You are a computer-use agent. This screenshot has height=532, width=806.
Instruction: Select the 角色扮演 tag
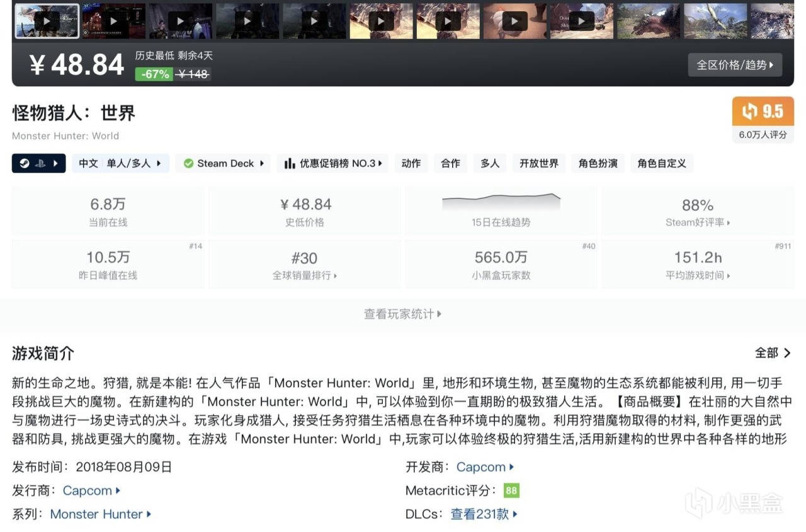click(x=598, y=164)
